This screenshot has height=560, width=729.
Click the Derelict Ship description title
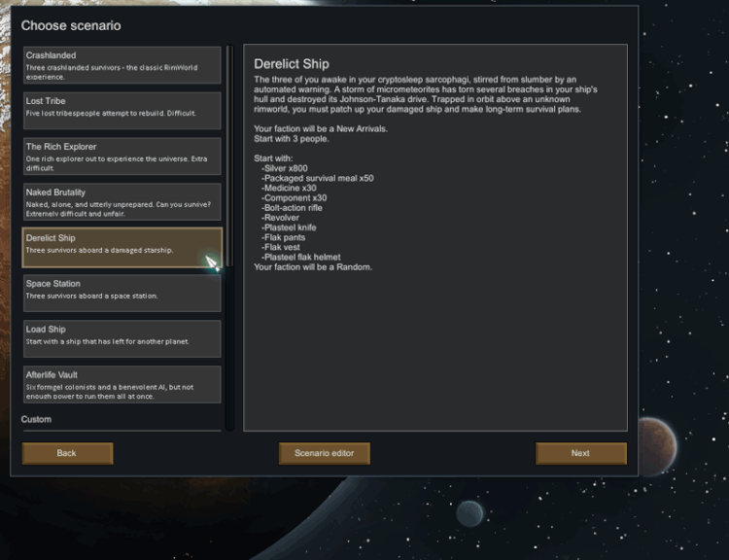pyautogui.click(x=292, y=64)
